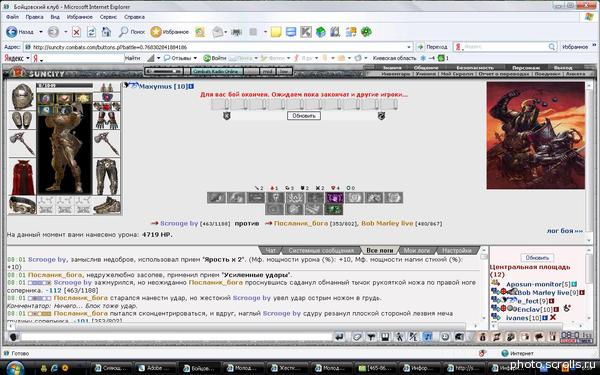Viewport: 600px width, 375px height.
Task: Switch to the Мои логи tab
Action: point(417,250)
